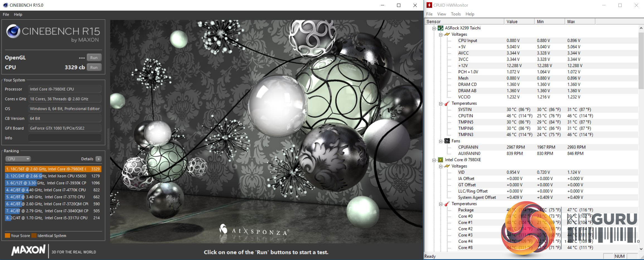Screen dimensions: 644x260
Task: Click the Cinebench title bar app icon
Action: (x=5, y=5)
